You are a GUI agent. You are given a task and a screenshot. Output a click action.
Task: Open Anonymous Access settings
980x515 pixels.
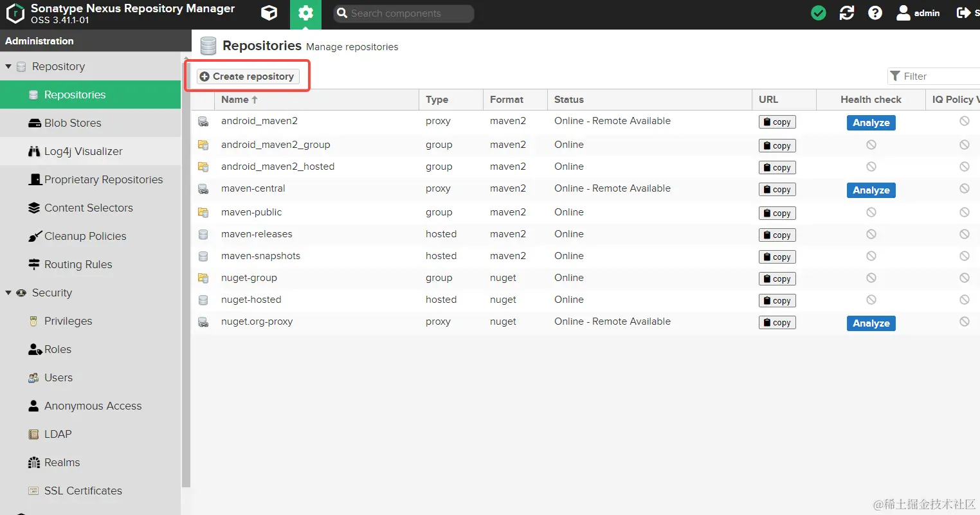point(90,406)
